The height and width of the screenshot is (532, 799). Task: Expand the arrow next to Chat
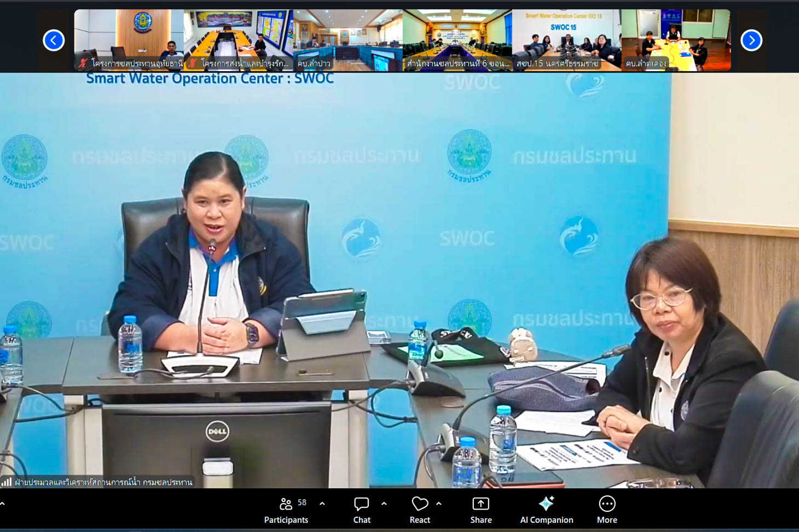click(x=384, y=504)
